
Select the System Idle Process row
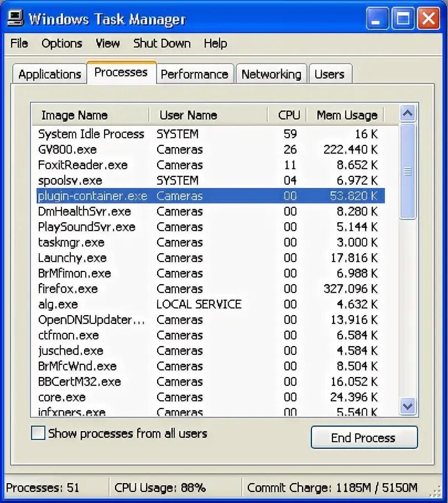point(211,134)
